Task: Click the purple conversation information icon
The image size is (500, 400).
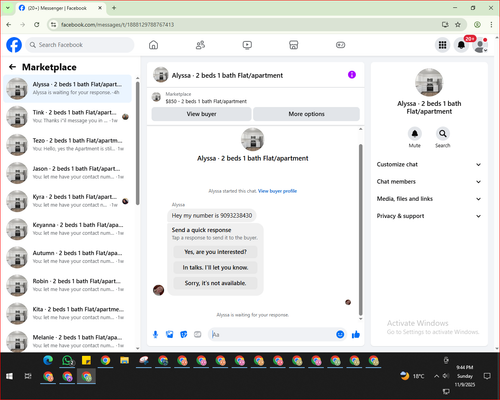Action: [352, 75]
